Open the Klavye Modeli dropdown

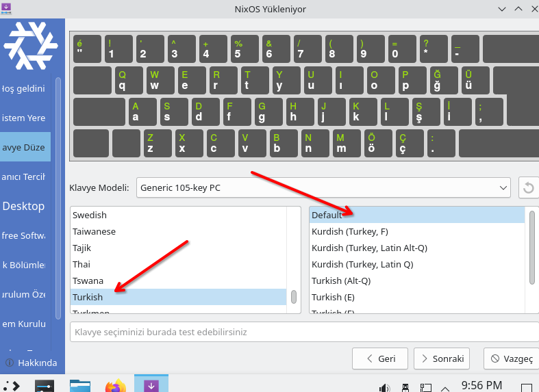[x=323, y=187]
